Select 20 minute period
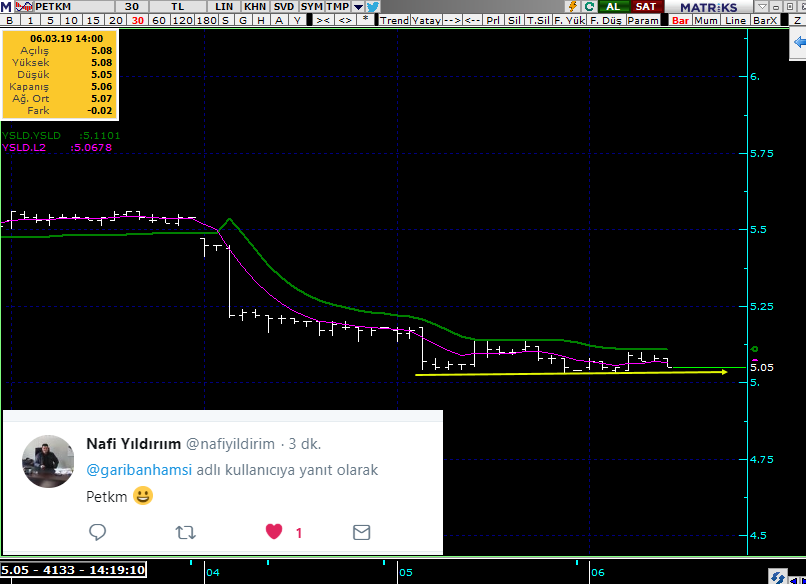 click(116, 21)
